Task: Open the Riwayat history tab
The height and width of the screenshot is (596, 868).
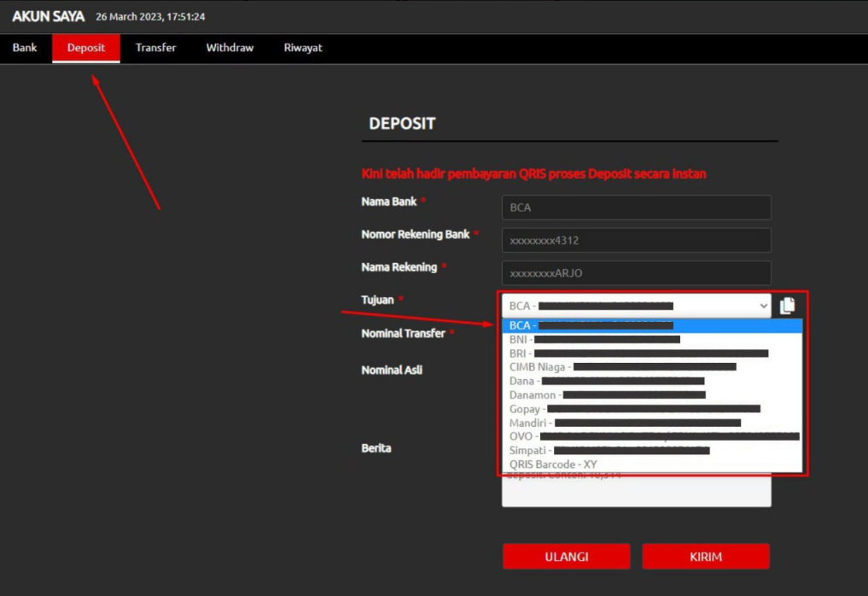Action: (303, 48)
